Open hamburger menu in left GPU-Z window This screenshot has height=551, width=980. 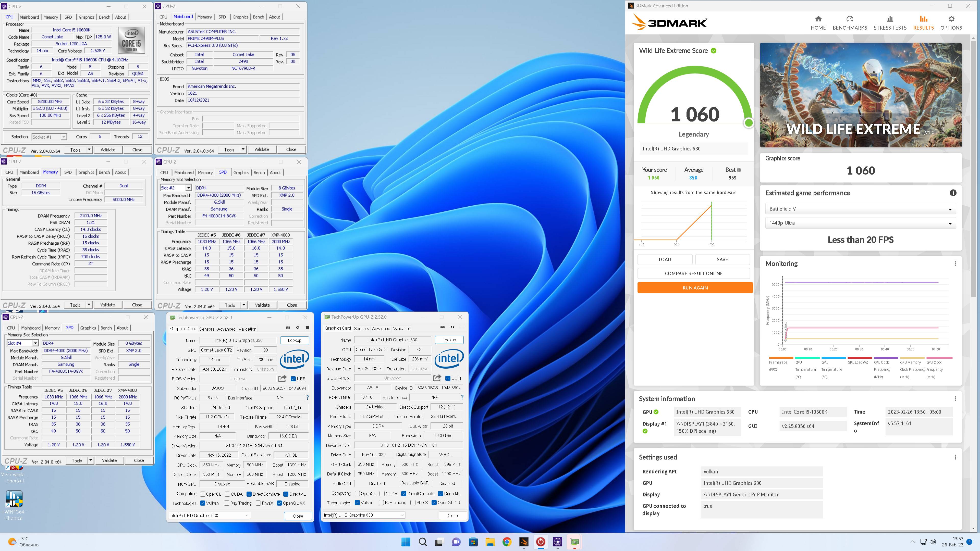(307, 327)
